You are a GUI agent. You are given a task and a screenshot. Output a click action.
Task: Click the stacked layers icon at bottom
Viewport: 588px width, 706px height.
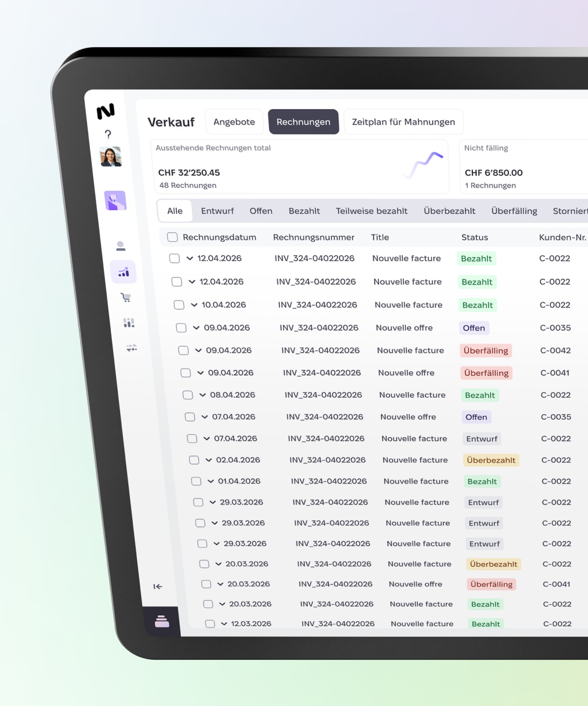tap(162, 621)
